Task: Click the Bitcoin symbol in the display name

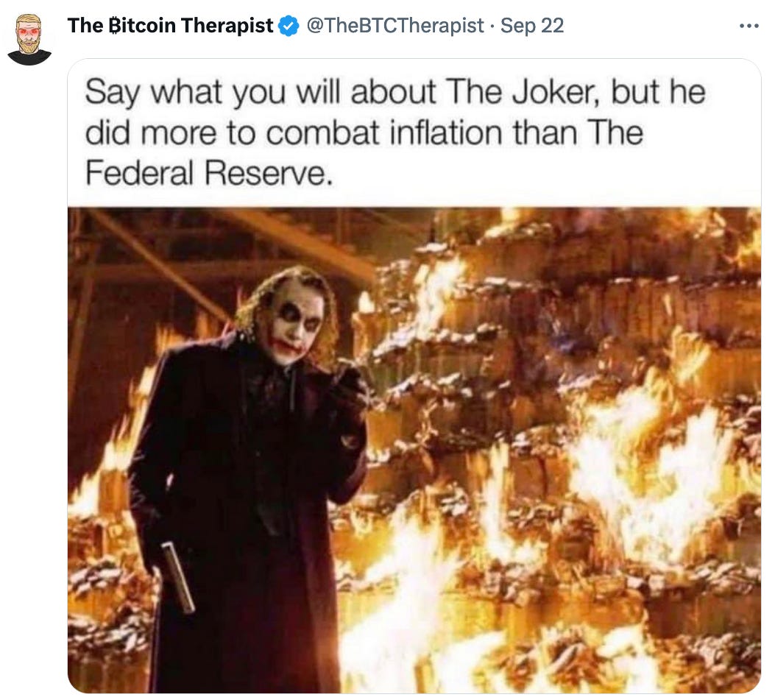Action: (114, 26)
